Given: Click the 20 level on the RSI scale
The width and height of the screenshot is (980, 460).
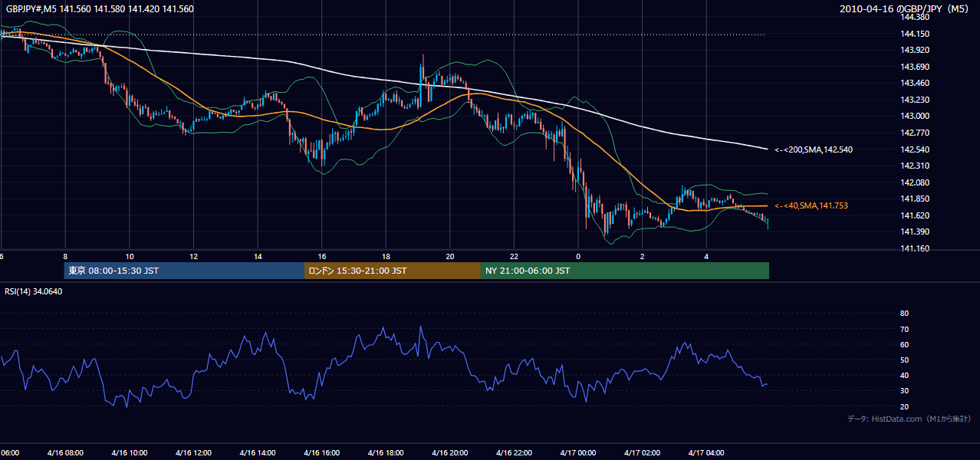Looking at the screenshot, I should coord(904,406).
